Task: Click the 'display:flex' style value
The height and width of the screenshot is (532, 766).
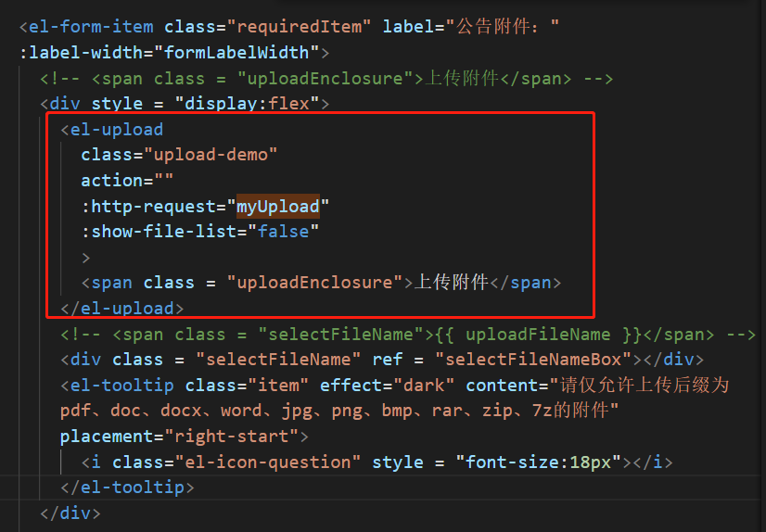Action: [247, 104]
